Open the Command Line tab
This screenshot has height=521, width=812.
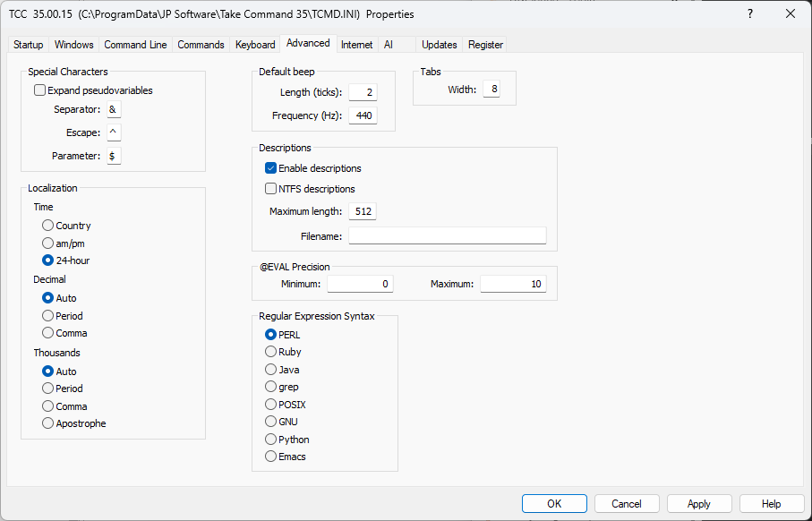135,45
